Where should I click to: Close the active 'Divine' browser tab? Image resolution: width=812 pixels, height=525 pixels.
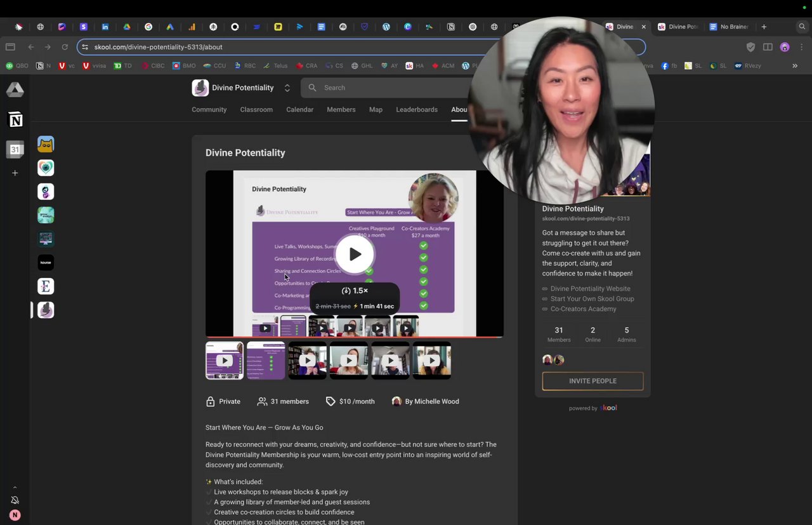pos(644,27)
